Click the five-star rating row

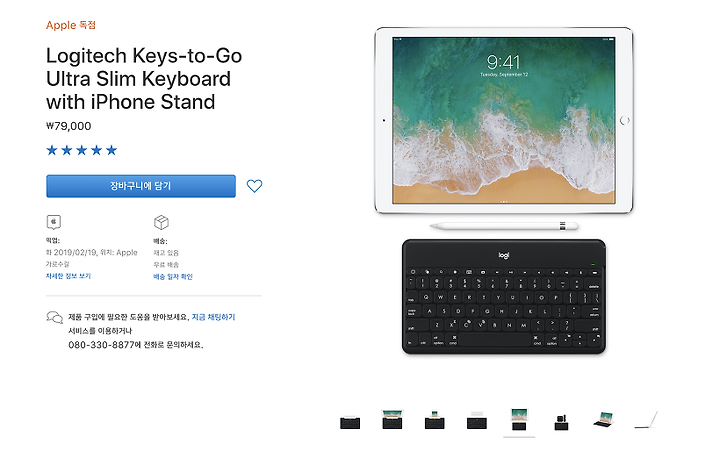[x=82, y=150]
